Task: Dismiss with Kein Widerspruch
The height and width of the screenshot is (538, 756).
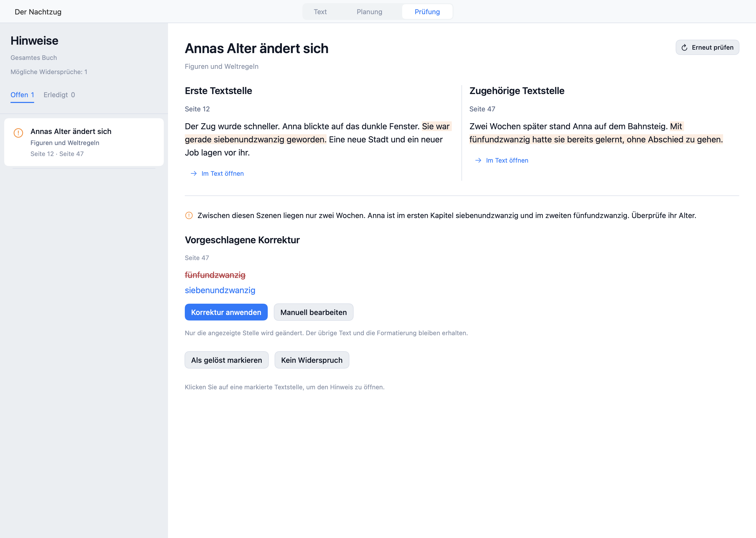Action: click(312, 360)
